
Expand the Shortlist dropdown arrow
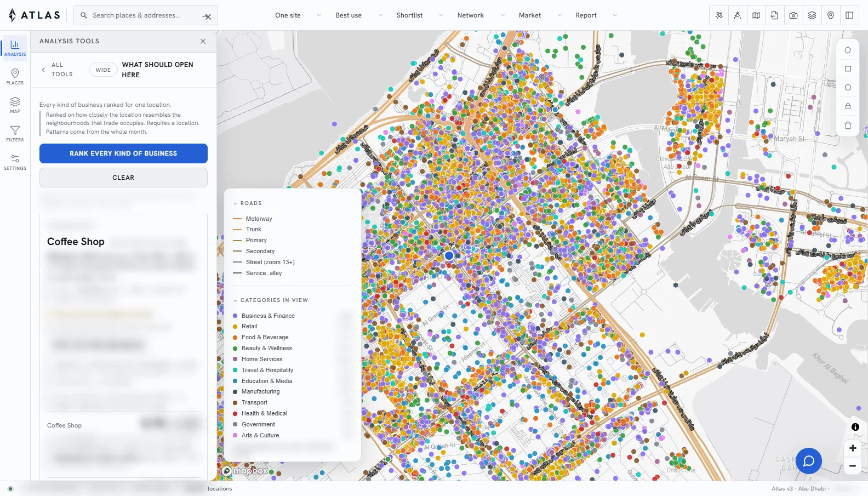point(441,15)
